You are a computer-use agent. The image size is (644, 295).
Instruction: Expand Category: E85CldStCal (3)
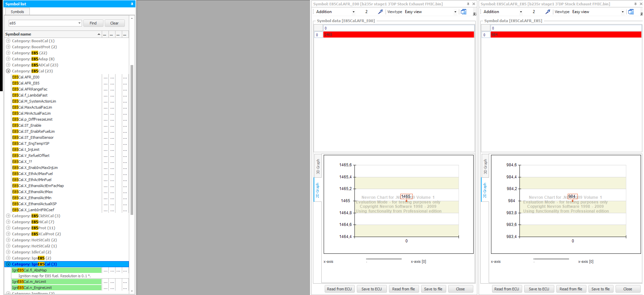pyautogui.click(x=8, y=216)
